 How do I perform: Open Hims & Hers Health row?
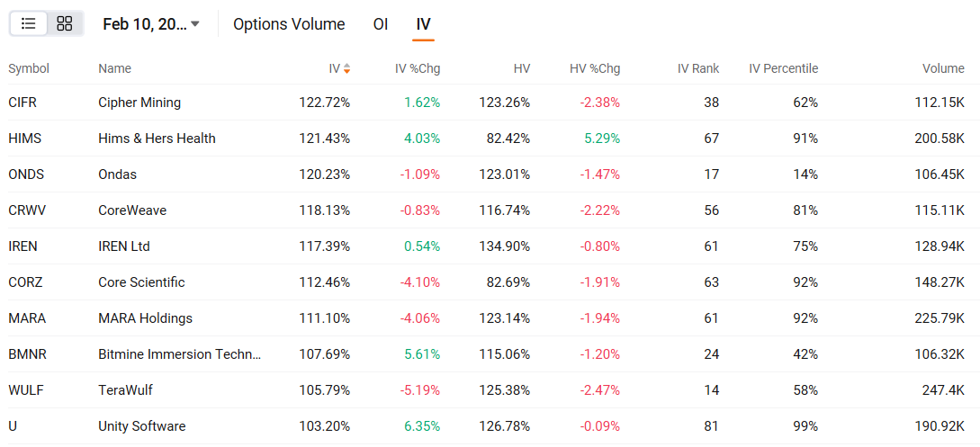490,139
